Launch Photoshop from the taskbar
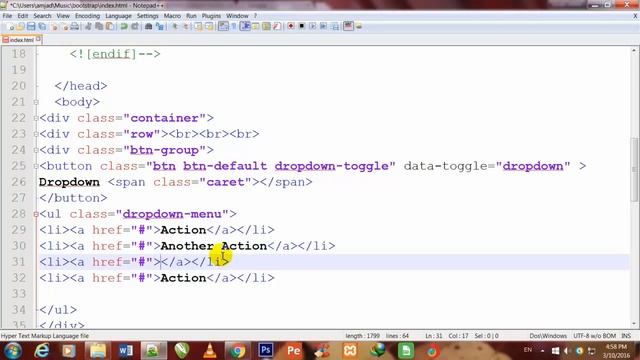Viewport: 640px width, 360px height. click(266, 350)
